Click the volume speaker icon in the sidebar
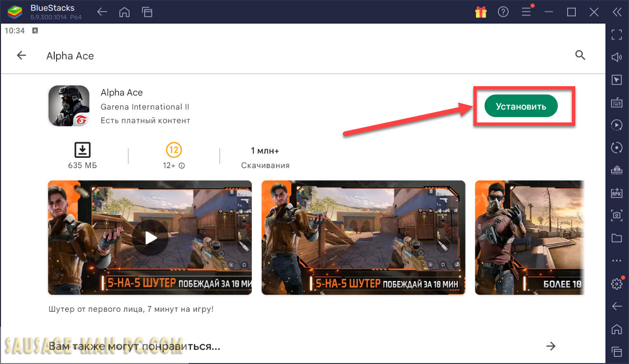 [617, 57]
